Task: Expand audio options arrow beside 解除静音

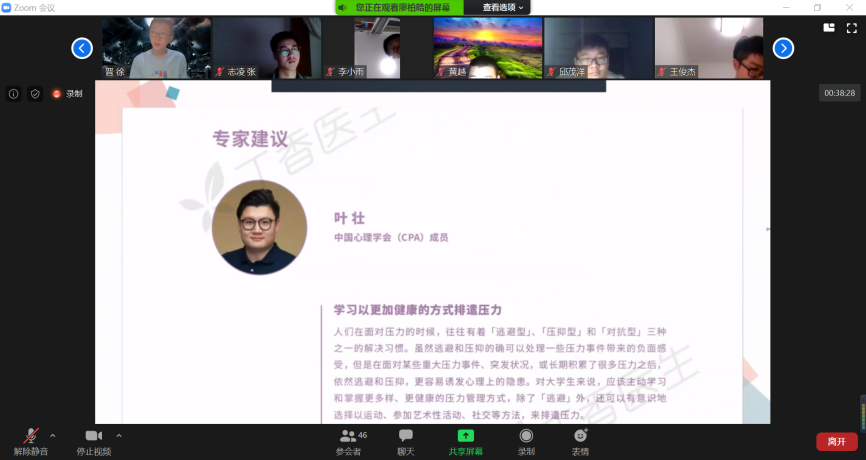Action: pos(53,435)
